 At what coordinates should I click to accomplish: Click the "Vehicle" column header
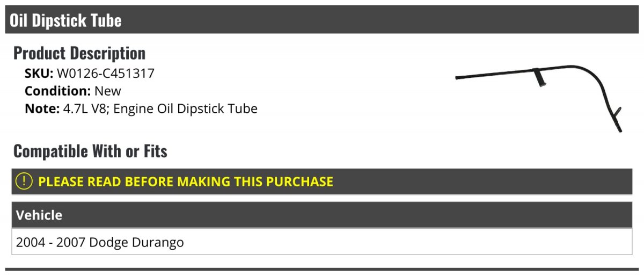[39, 215]
